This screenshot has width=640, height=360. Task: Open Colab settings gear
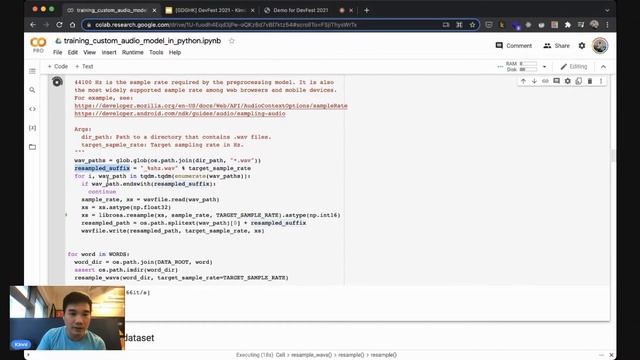582,46
